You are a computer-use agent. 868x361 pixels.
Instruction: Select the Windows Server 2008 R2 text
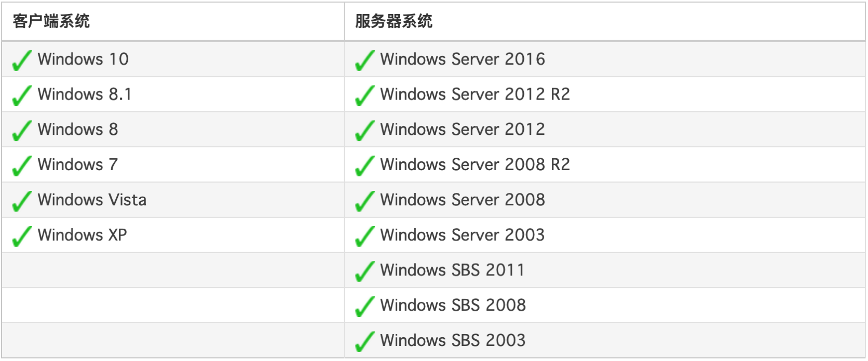(475, 164)
